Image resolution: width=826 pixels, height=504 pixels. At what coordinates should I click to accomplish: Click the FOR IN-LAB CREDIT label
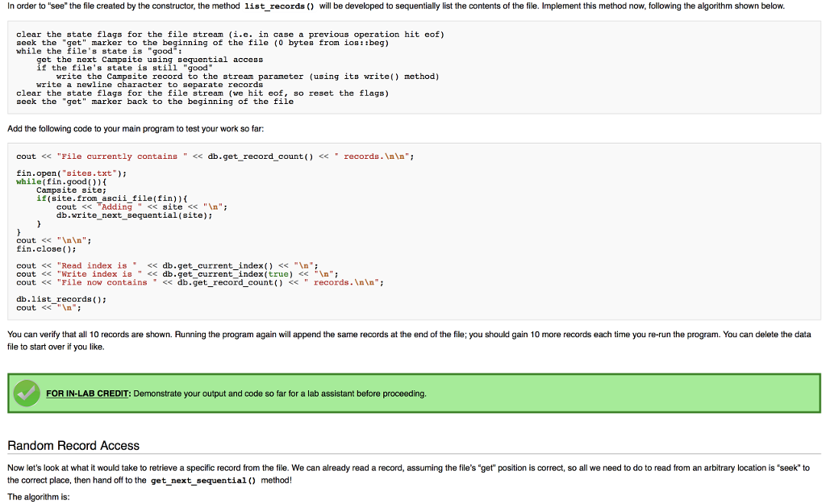tap(88, 394)
